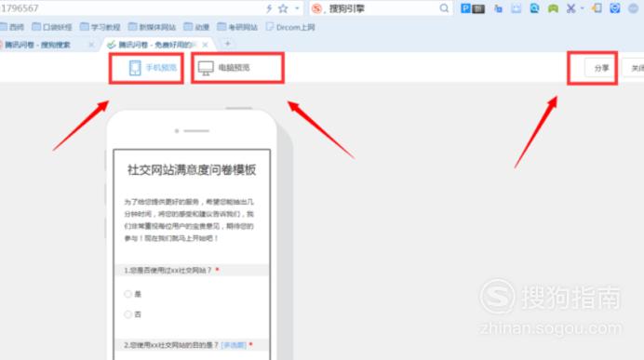Viewport: 644px width, 360px height.
Task: Click the blue P extension icon
Action: (x=465, y=8)
